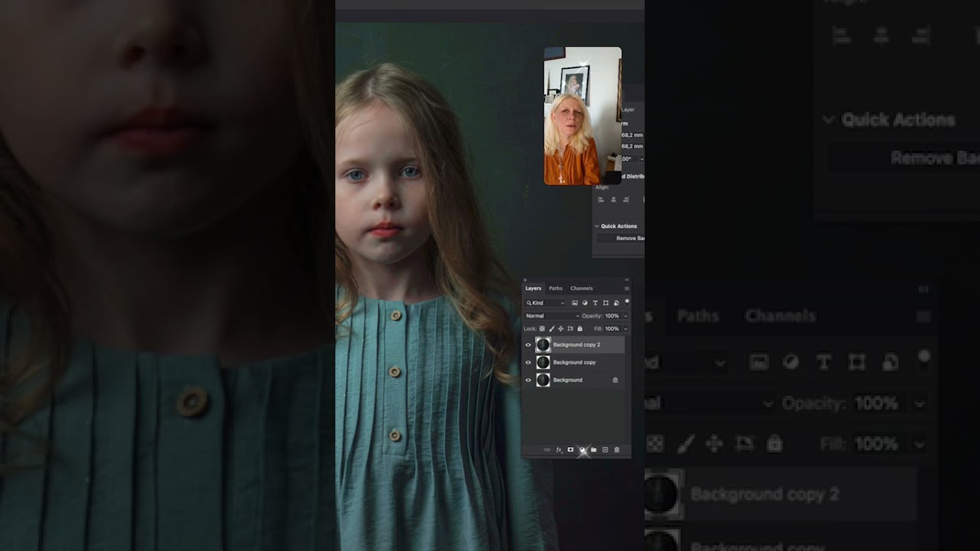This screenshot has width=980, height=551.
Task: Filter layers by adjustment layers icon
Action: [585, 303]
